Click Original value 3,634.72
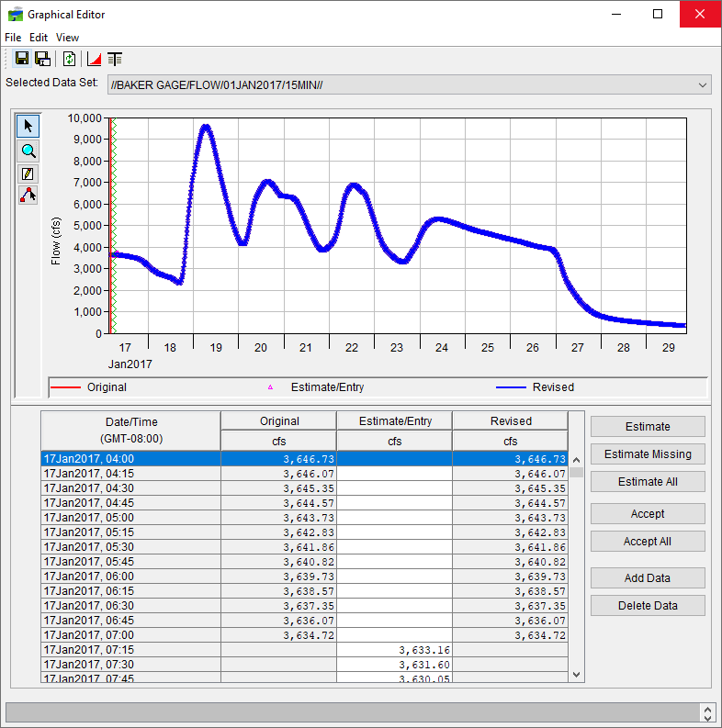The width and height of the screenshot is (722, 728). 278,635
